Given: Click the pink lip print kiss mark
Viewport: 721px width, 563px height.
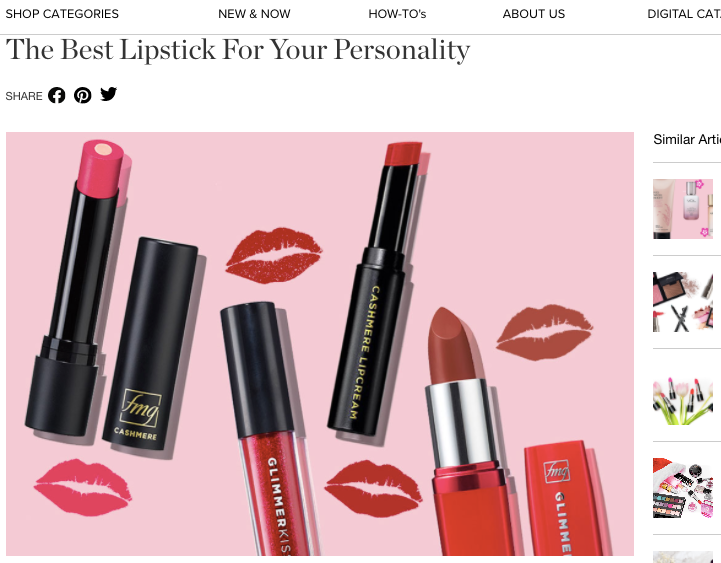Looking at the screenshot, I should point(83,487).
